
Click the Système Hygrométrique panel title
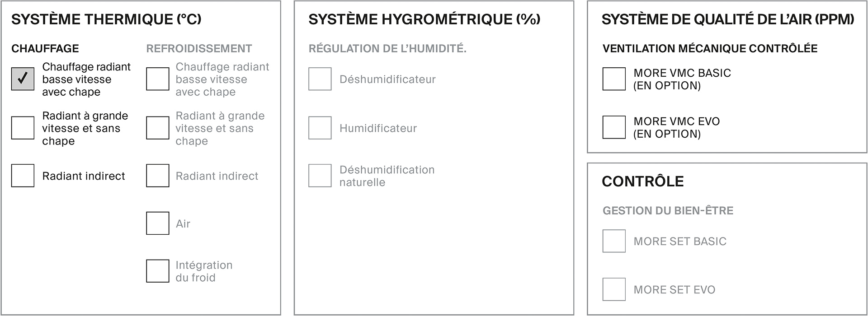pyautogui.click(x=425, y=19)
